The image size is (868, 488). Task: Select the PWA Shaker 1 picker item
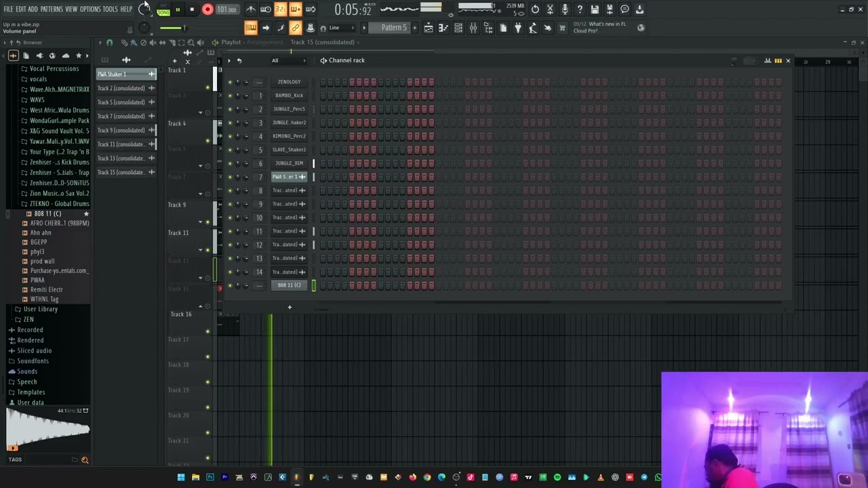(x=126, y=74)
